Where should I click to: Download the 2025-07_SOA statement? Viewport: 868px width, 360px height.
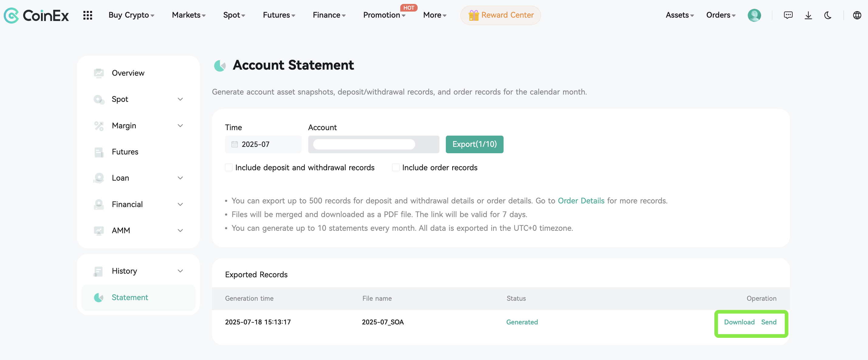[739, 322]
